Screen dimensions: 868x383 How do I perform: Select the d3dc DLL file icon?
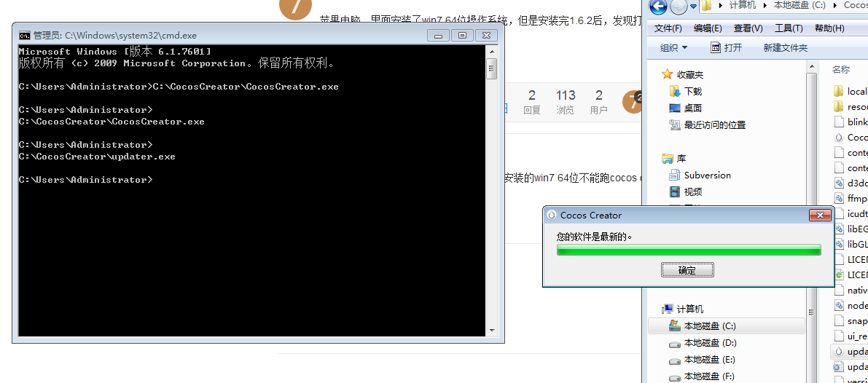(838, 183)
